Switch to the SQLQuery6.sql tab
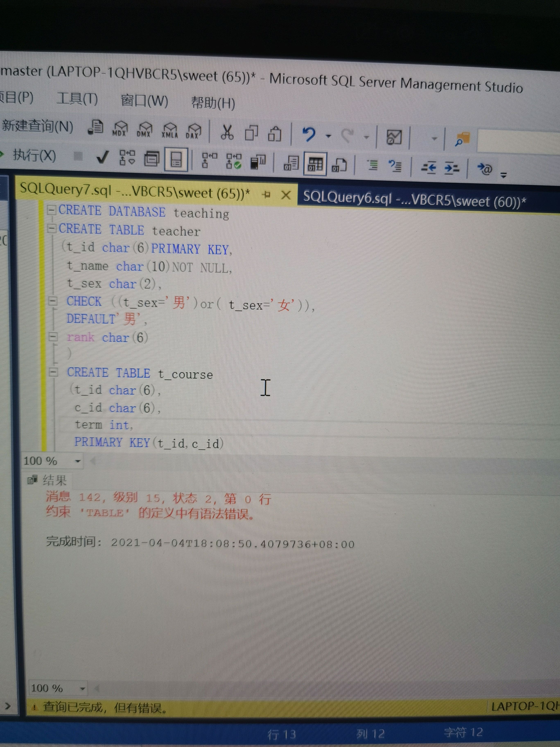The height and width of the screenshot is (747, 560). [414, 199]
